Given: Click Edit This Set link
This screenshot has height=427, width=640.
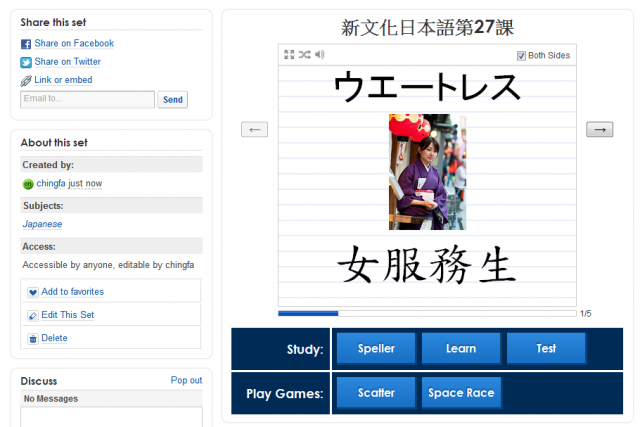Looking at the screenshot, I should [x=68, y=315].
